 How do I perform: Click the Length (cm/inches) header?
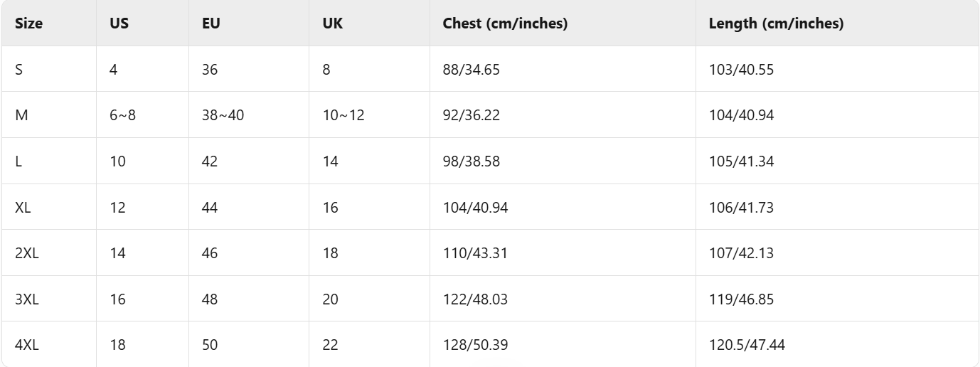776,23
